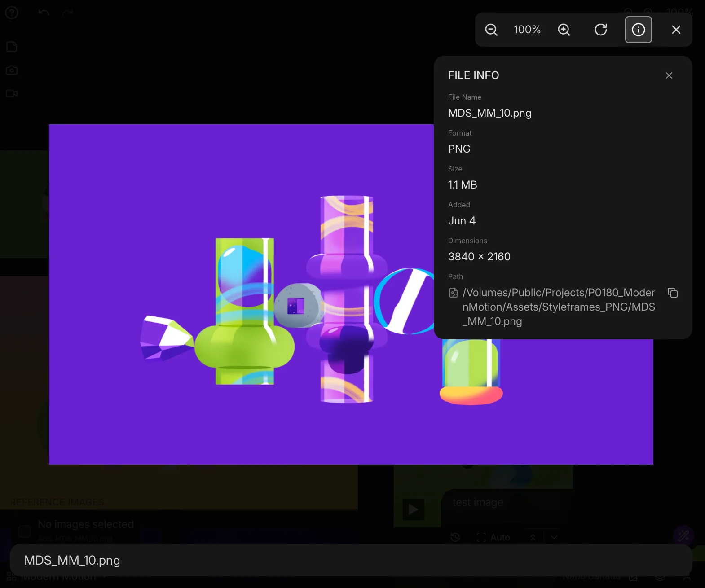Click the redo arrow
Image resolution: width=705 pixels, height=588 pixels.
[68, 13]
